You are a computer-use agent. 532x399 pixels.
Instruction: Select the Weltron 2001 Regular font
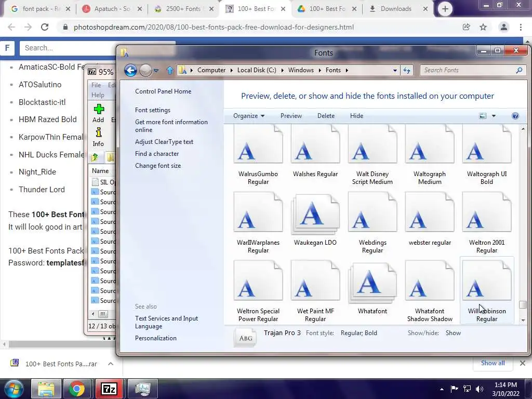click(x=486, y=223)
